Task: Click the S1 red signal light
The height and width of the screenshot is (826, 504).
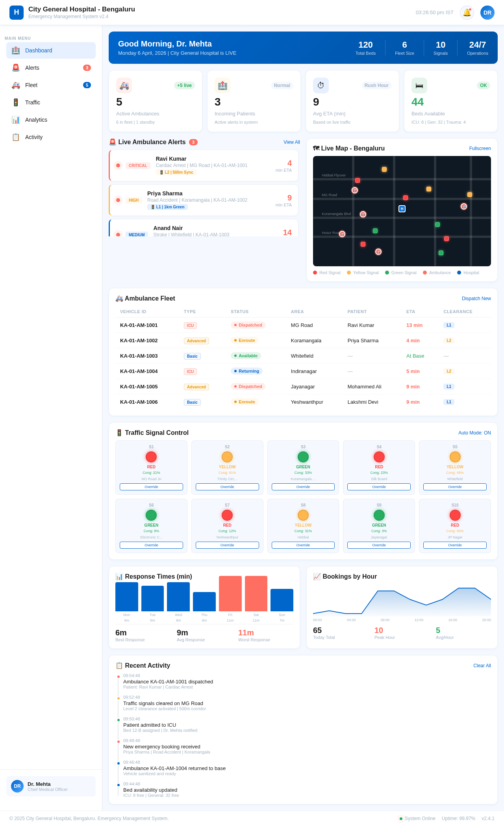Action: click(x=151, y=457)
